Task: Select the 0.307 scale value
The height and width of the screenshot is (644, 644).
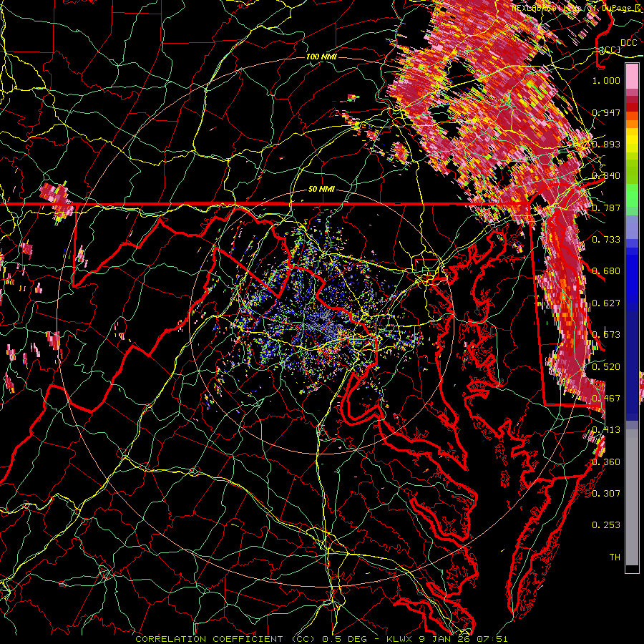Action: [x=606, y=493]
